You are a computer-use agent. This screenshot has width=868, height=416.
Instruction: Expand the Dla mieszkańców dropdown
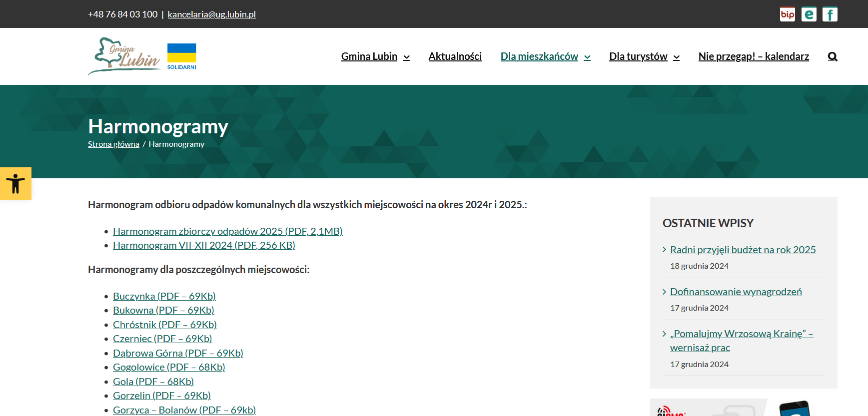(545, 56)
